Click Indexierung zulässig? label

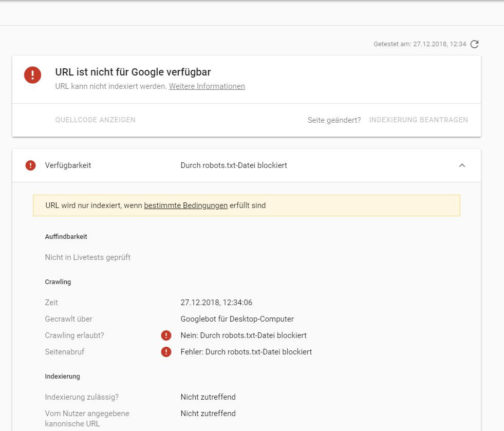(82, 397)
